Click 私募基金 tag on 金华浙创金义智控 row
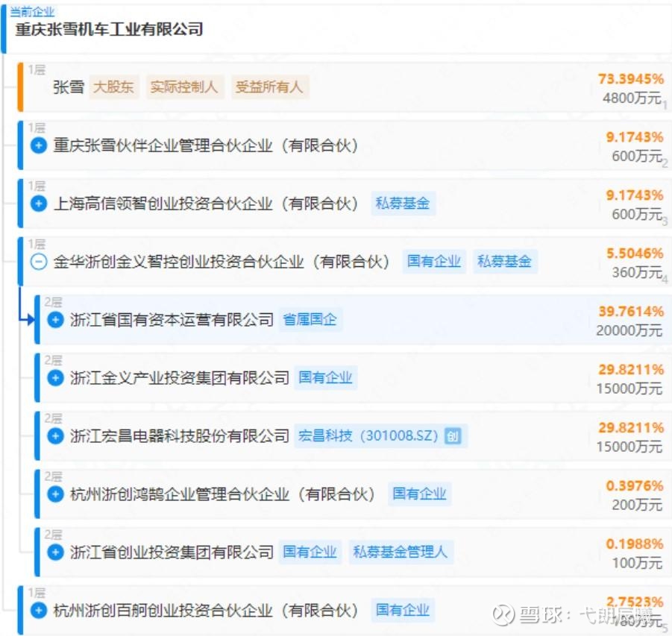672x636 pixels. coord(505,262)
